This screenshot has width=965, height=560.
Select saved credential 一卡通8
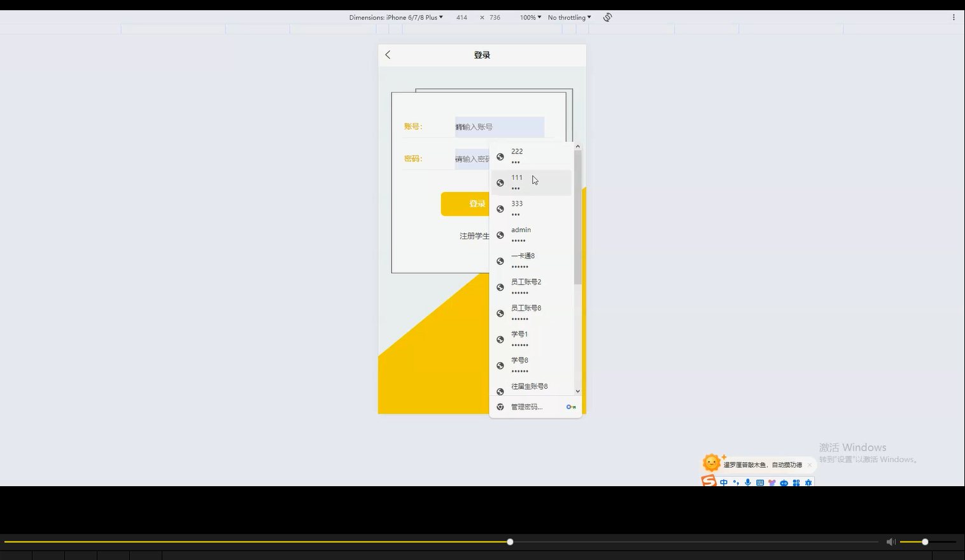[x=532, y=261]
